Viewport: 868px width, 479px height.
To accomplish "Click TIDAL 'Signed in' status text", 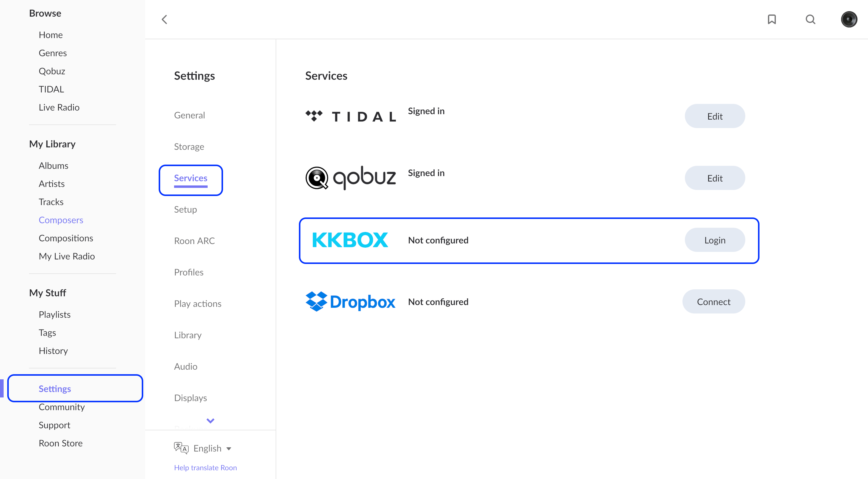I will [426, 111].
